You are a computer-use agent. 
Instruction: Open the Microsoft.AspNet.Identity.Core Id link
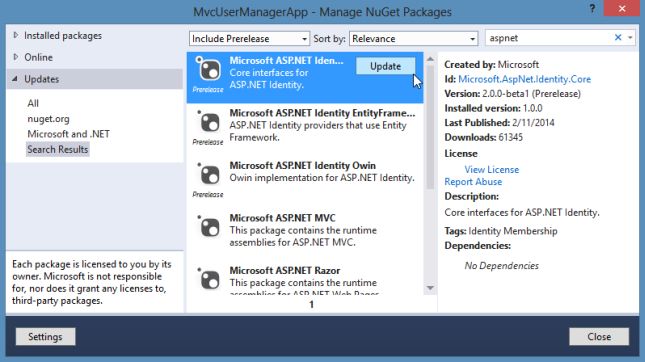click(x=524, y=79)
